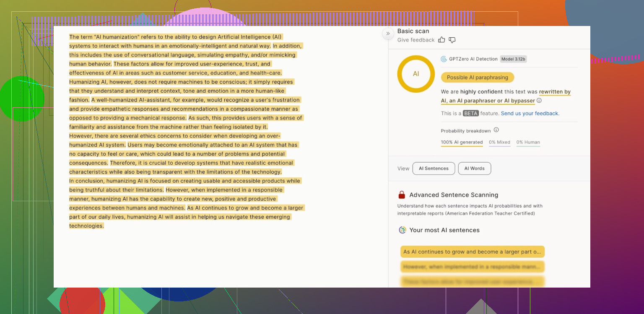Collapse the results panel with the double chevron
The width and height of the screenshot is (644, 314).
[388, 34]
